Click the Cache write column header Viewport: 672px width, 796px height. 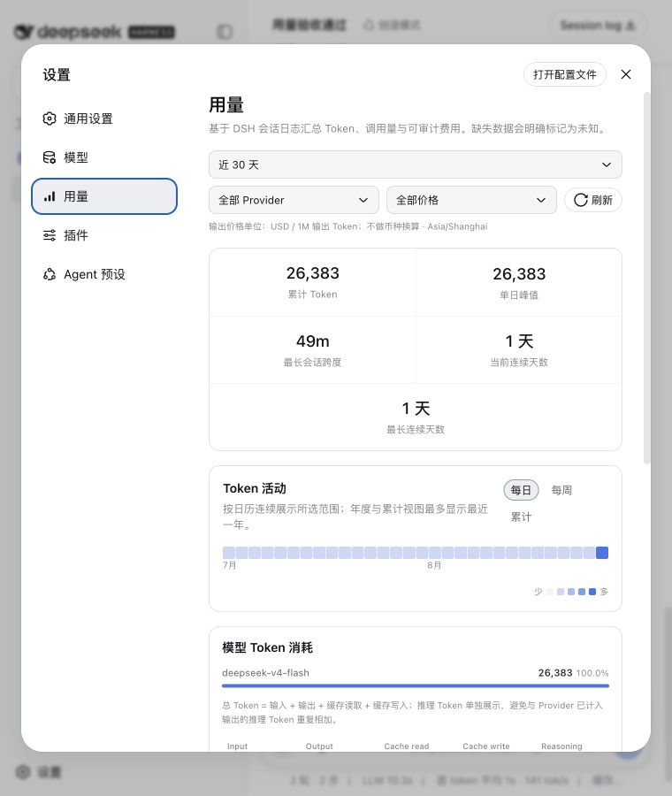(x=486, y=746)
